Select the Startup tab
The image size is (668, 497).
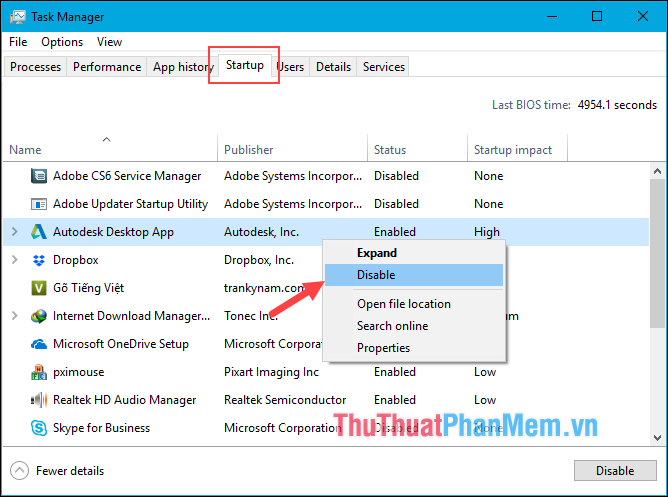245,65
